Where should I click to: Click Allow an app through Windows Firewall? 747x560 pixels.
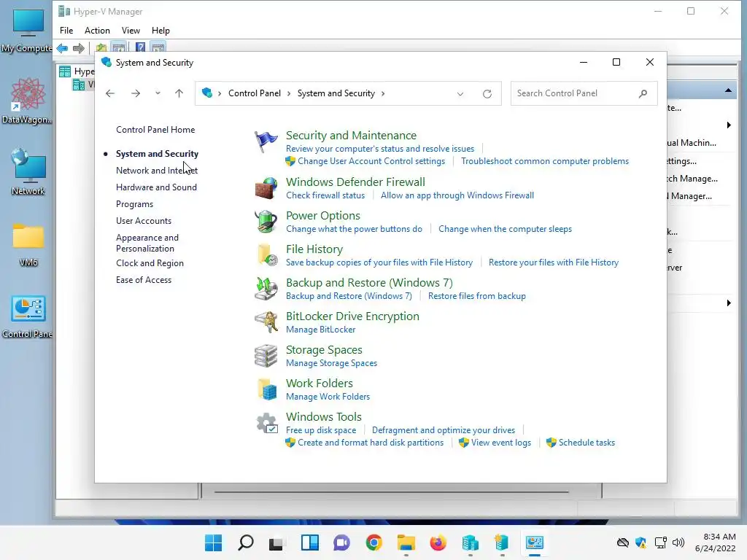(457, 195)
